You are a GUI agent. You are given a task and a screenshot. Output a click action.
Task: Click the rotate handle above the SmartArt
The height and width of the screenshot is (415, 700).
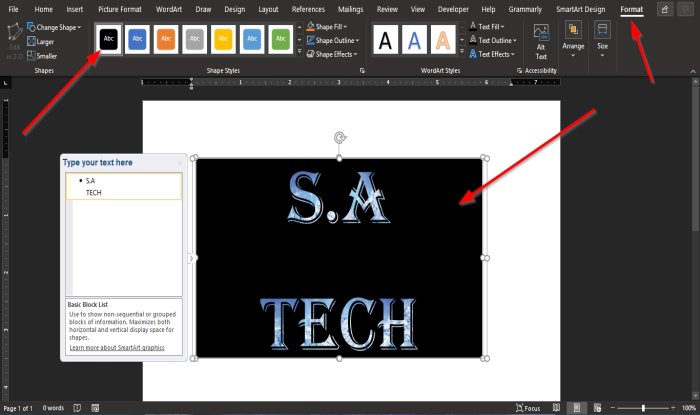[x=340, y=139]
